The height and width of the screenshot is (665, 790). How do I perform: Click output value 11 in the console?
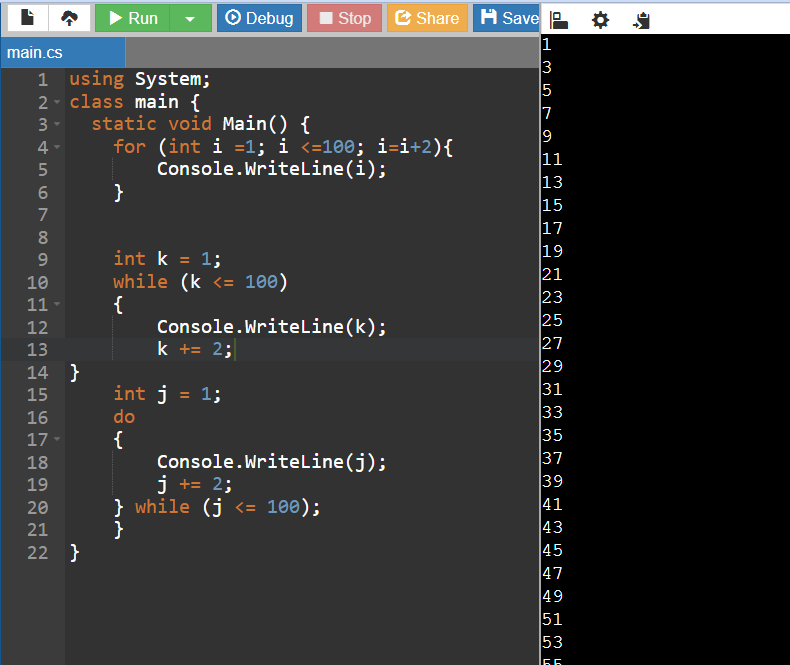(552, 160)
